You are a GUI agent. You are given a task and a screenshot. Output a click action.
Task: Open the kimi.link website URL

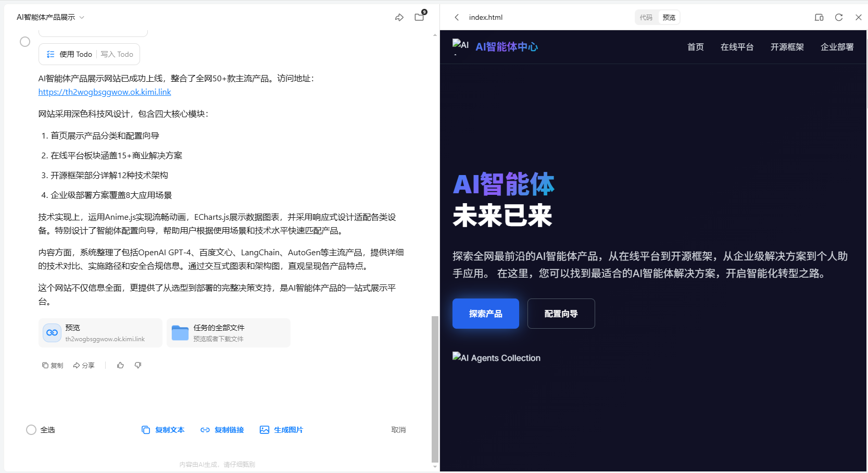pos(105,92)
